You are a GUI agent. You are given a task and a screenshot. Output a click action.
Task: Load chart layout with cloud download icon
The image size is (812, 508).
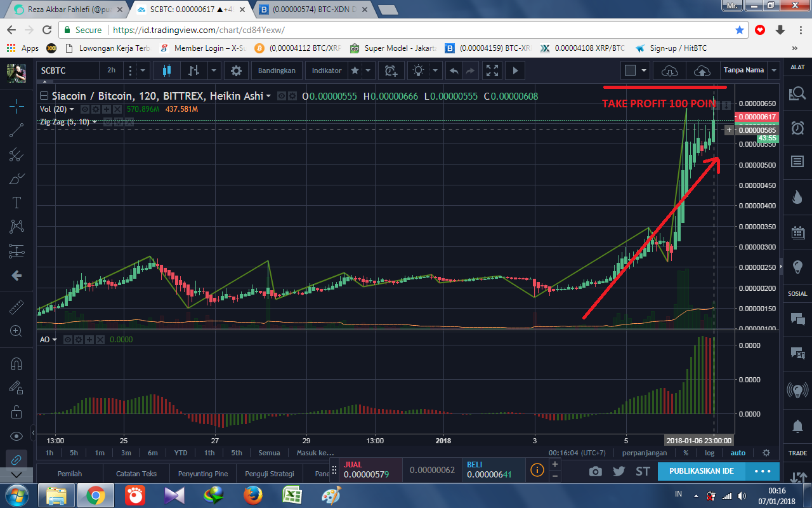point(669,70)
